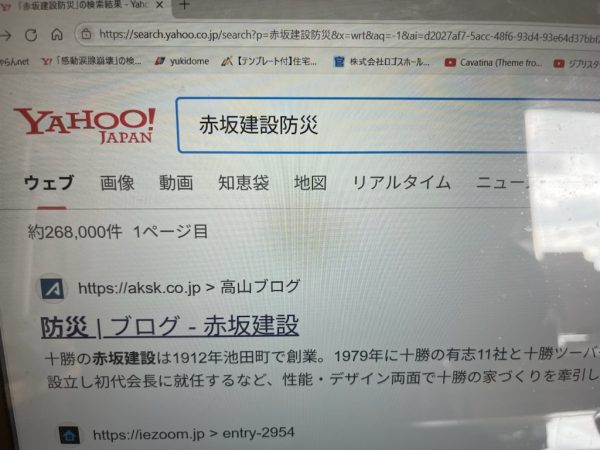Image resolution: width=600 pixels, height=450 pixels.
Task: Switch to the 動画 tab
Action: point(176,183)
